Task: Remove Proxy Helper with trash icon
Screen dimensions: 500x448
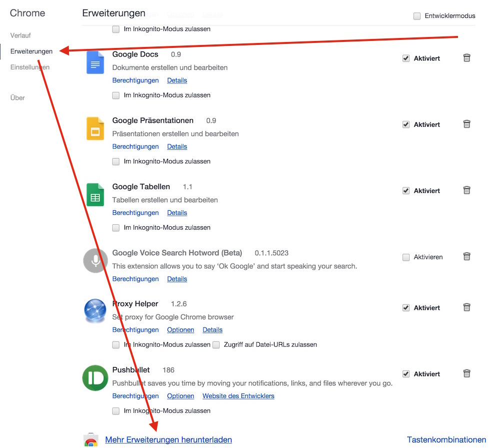Action: [466, 308]
